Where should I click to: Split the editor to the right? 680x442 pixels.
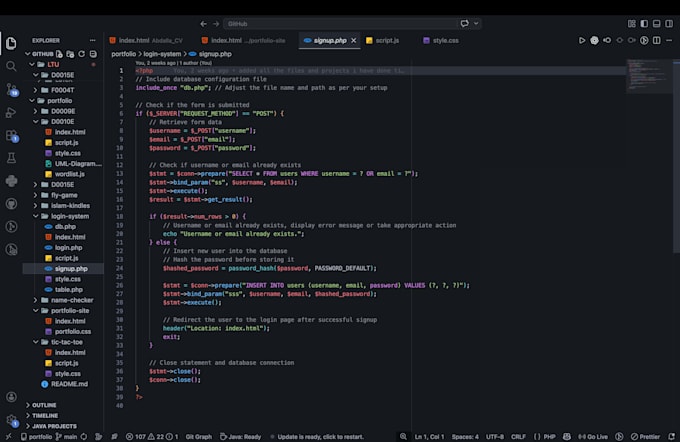coord(657,40)
